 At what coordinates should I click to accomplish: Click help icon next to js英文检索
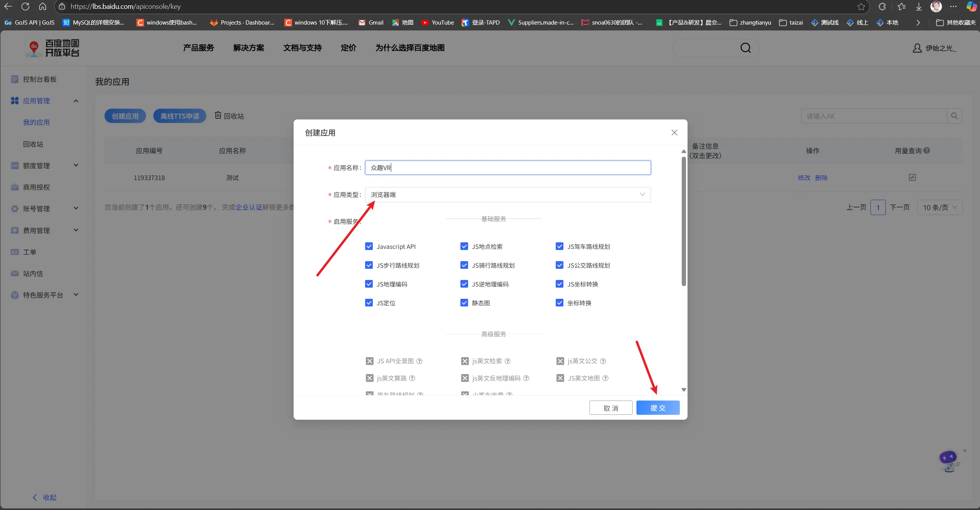(x=508, y=361)
